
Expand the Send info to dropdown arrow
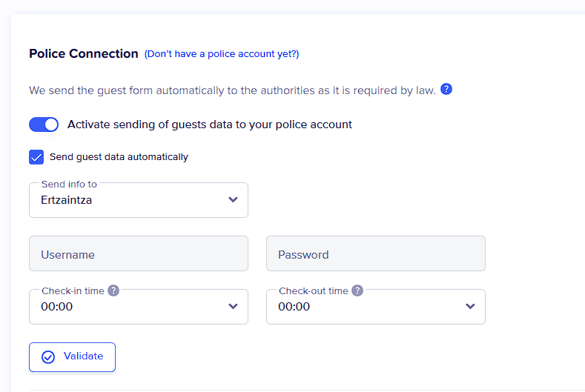click(x=233, y=200)
